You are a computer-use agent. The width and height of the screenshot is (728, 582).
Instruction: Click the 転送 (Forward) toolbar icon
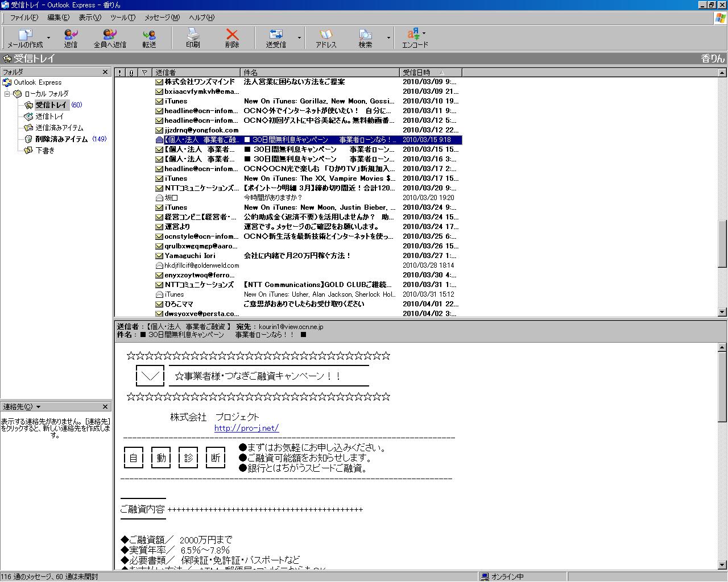(149, 38)
